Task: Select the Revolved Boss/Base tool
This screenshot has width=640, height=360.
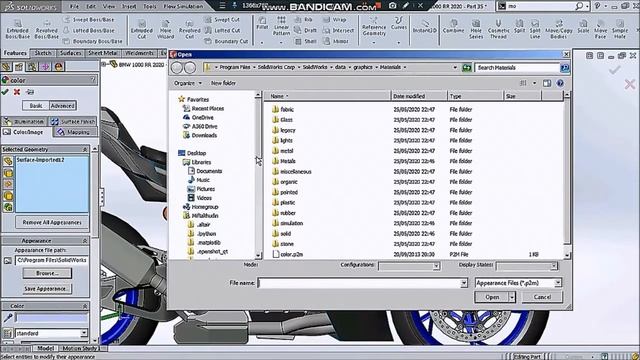Action: [47, 29]
